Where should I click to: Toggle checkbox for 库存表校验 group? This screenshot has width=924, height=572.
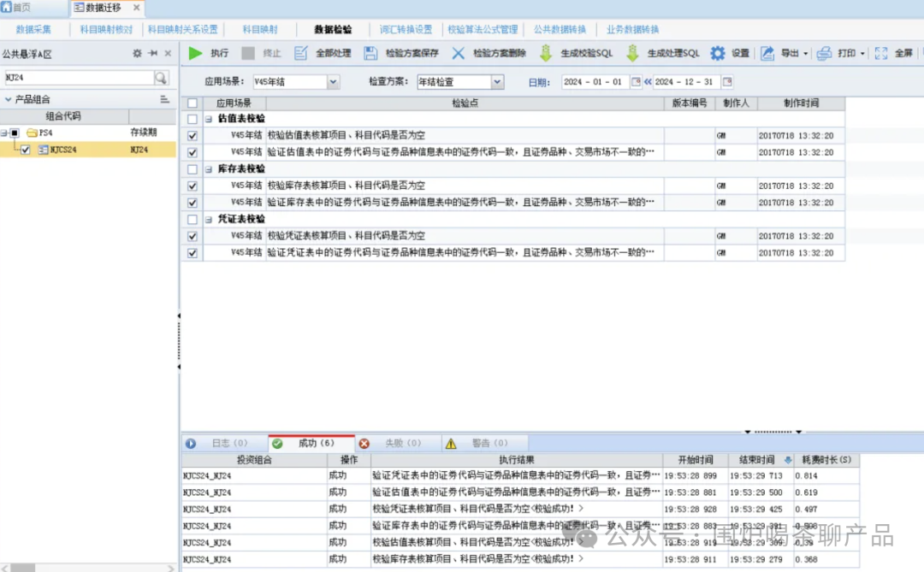[192, 169]
